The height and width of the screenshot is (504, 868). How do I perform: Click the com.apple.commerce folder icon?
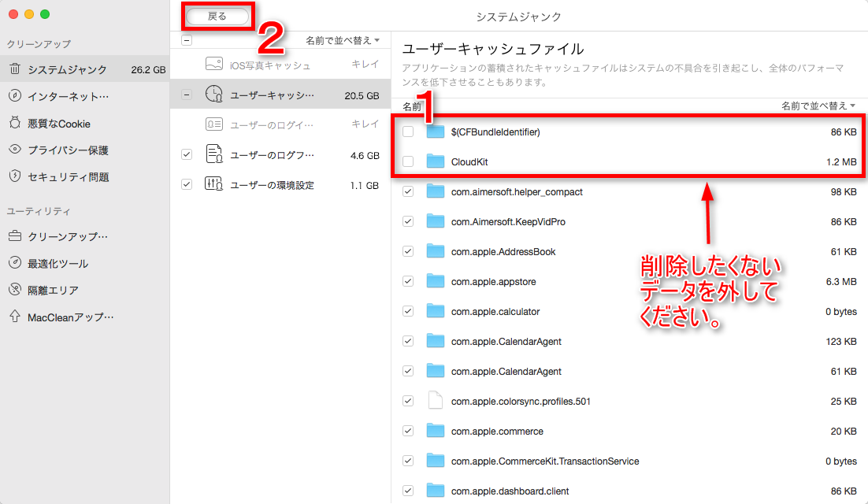436,431
